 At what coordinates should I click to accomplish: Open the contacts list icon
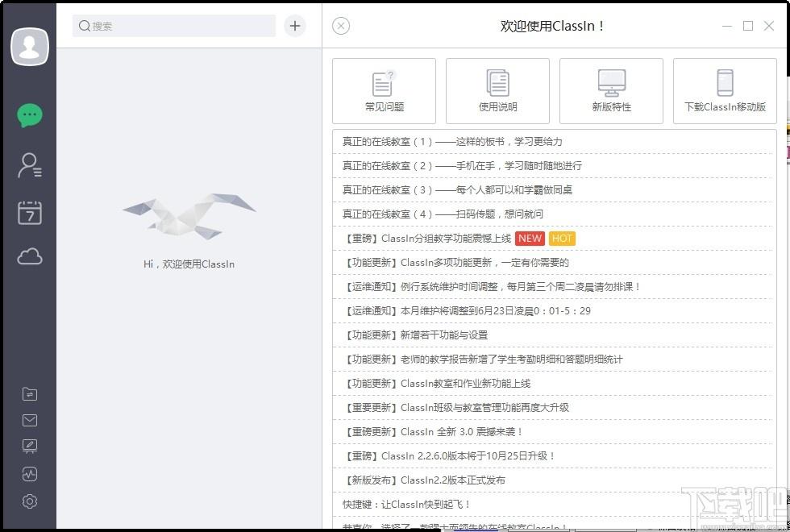(30, 165)
